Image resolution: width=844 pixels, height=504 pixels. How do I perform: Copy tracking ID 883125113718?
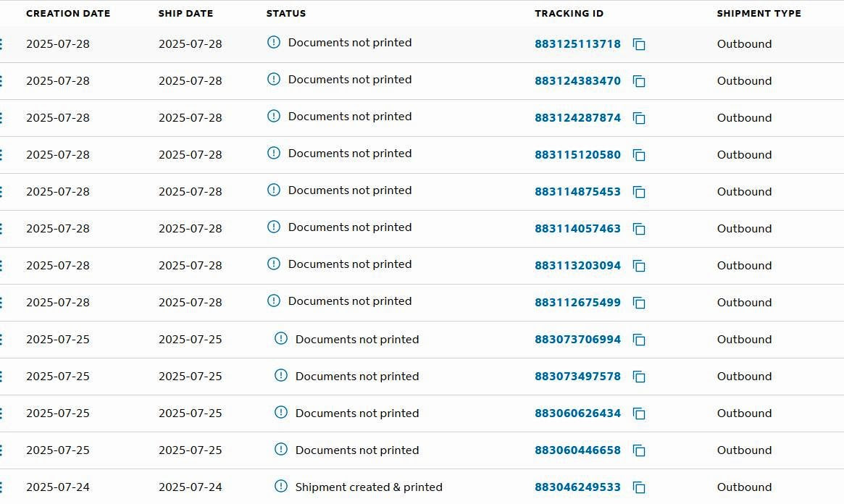click(x=639, y=44)
